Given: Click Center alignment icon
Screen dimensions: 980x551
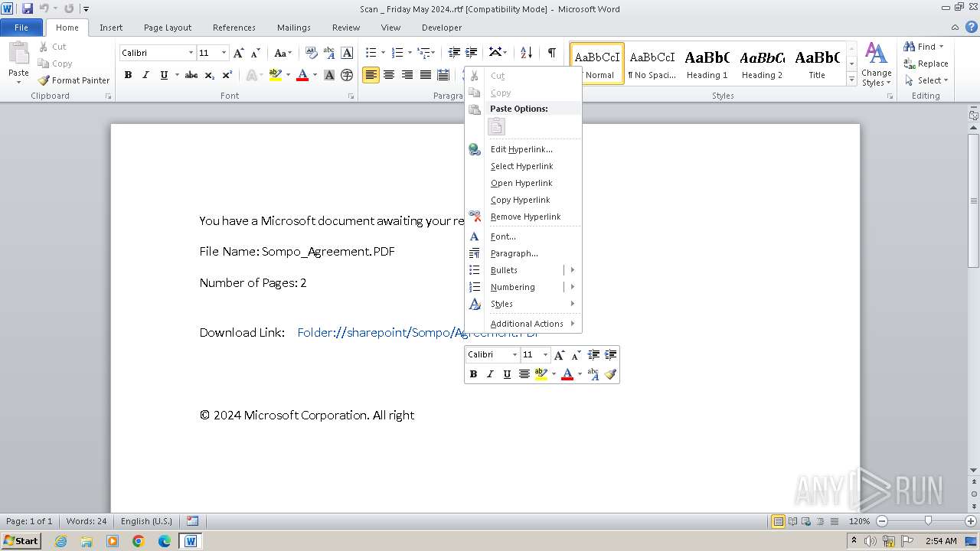Looking at the screenshot, I should [389, 75].
